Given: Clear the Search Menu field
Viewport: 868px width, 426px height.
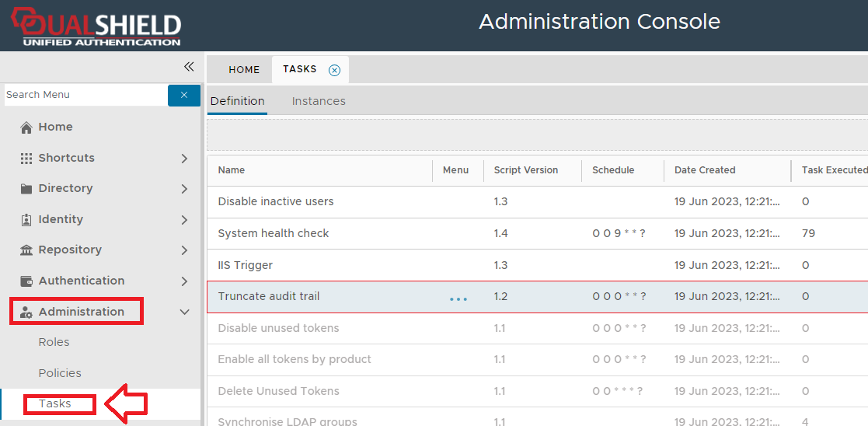Looking at the screenshot, I should pyautogui.click(x=184, y=95).
